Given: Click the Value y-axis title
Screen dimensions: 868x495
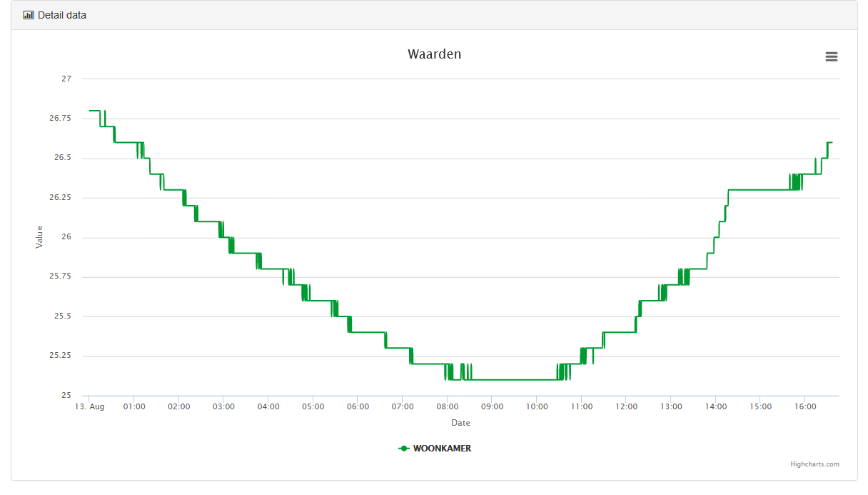Looking at the screenshot, I should 39,237.
